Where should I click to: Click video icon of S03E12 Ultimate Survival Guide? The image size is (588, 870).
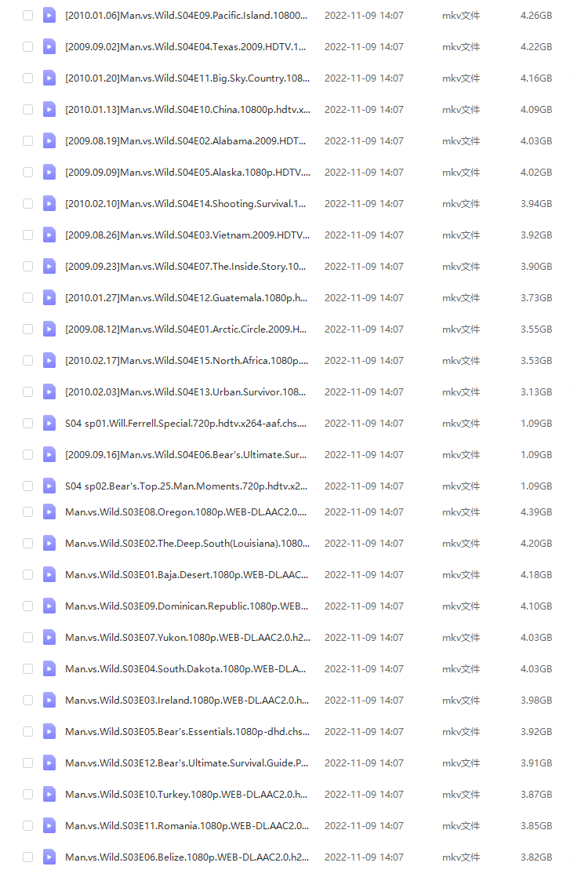49,763
